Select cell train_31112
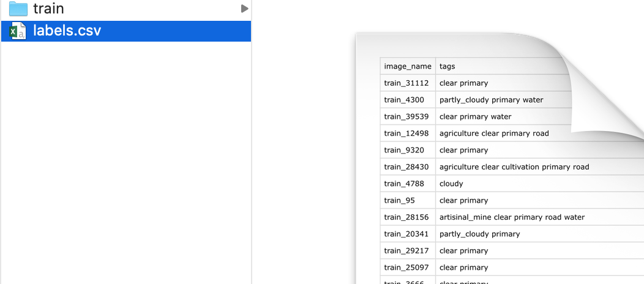The image size is (644, 284). click(x=408, y=83)
